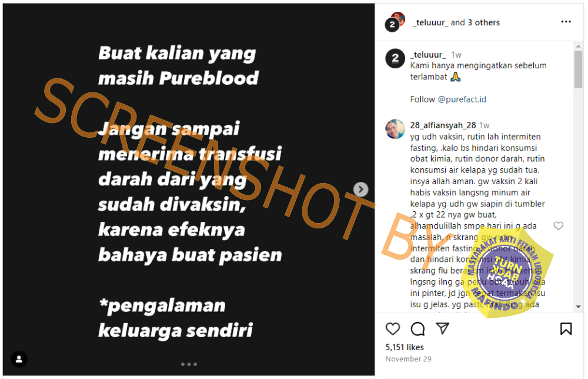Open header stacked collaborator avatars
The width and height of the screenshot is (588, 379).
(395, 22)
